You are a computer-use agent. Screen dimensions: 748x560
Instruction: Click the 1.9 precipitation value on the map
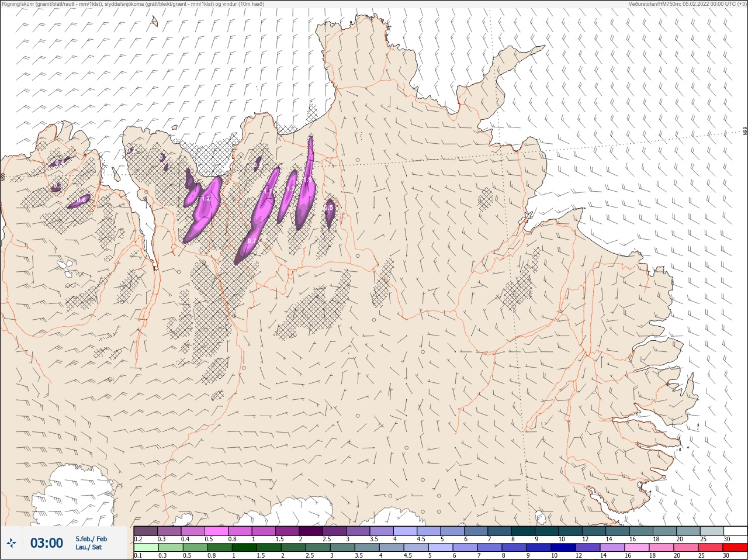click(307, 180)
